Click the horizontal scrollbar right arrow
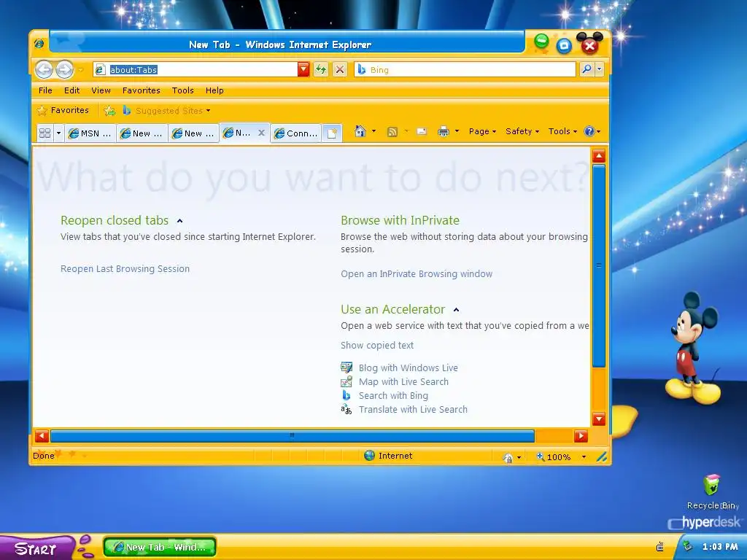This screenshot has height=560, width=747. 581,436
